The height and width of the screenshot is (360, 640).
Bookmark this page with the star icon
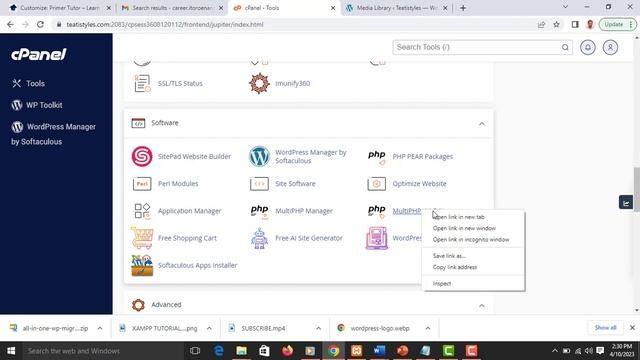point(556,24)
